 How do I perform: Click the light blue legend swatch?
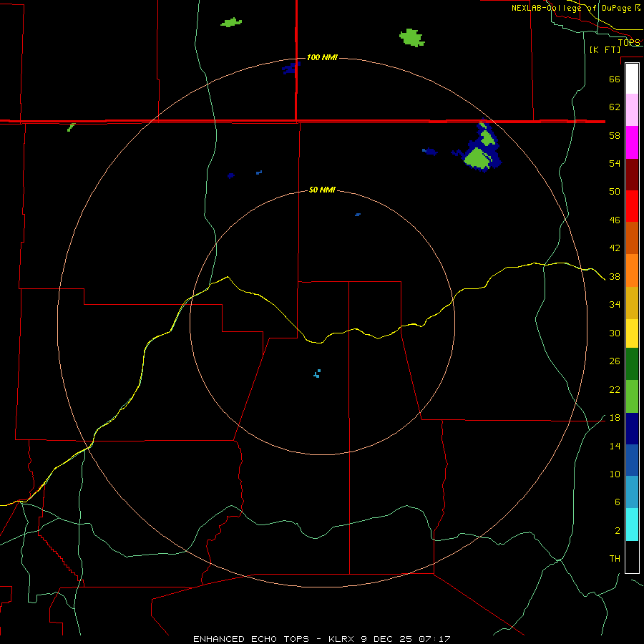tap(632, 492)
